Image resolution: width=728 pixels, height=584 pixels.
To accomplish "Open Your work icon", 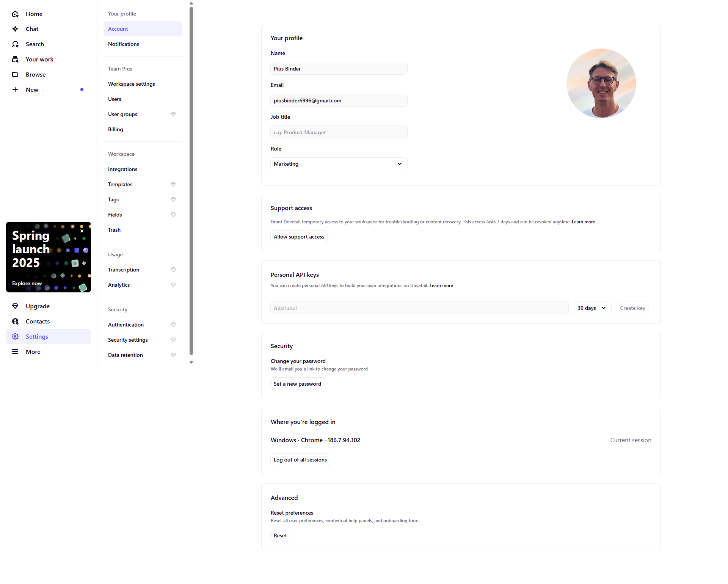I will tap(15, 60).
